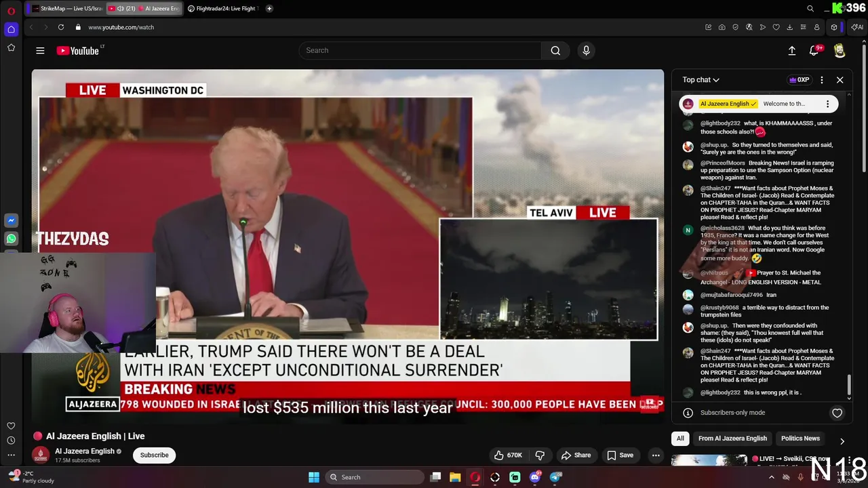Open Opera My Flow send icon
868x488 pixels.
tap(762, 27)
